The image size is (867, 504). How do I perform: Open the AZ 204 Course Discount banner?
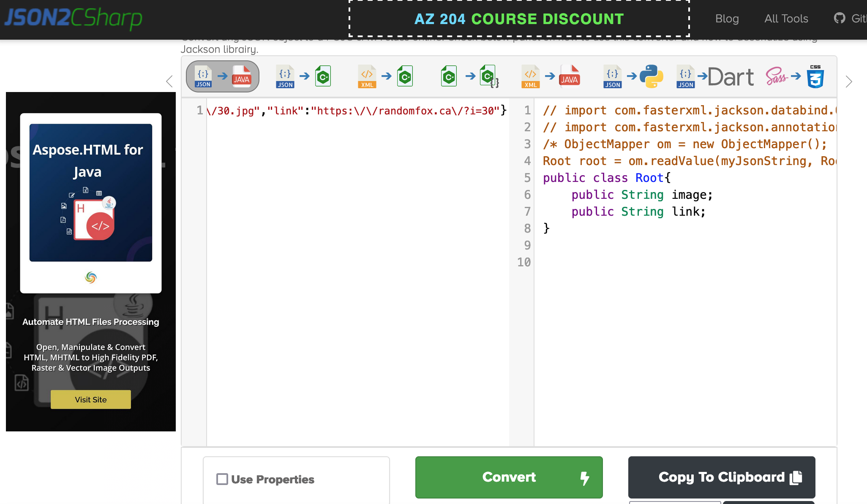[x=519, y=19]
